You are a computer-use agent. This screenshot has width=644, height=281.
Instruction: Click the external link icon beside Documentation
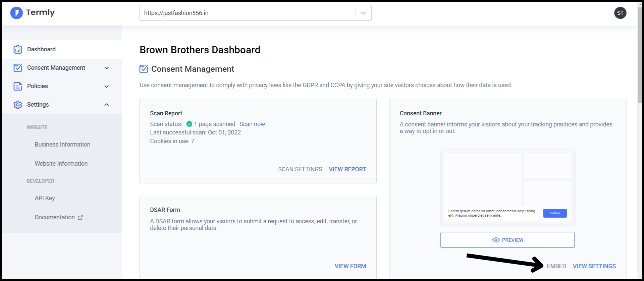coord(80,217)
